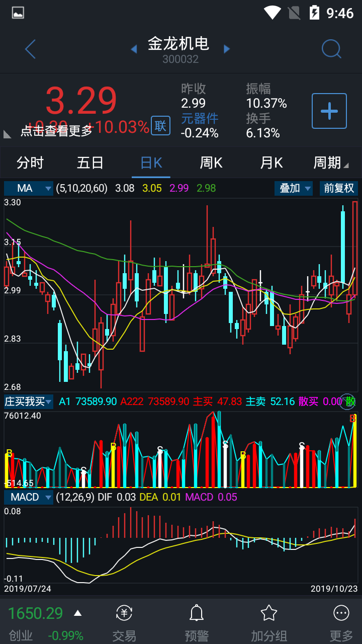Image resolution: width=362 pixels, height=644 pixels.
Task: Tap the 散 circular badge on indicator row
Action: click(x=348, y=401)
